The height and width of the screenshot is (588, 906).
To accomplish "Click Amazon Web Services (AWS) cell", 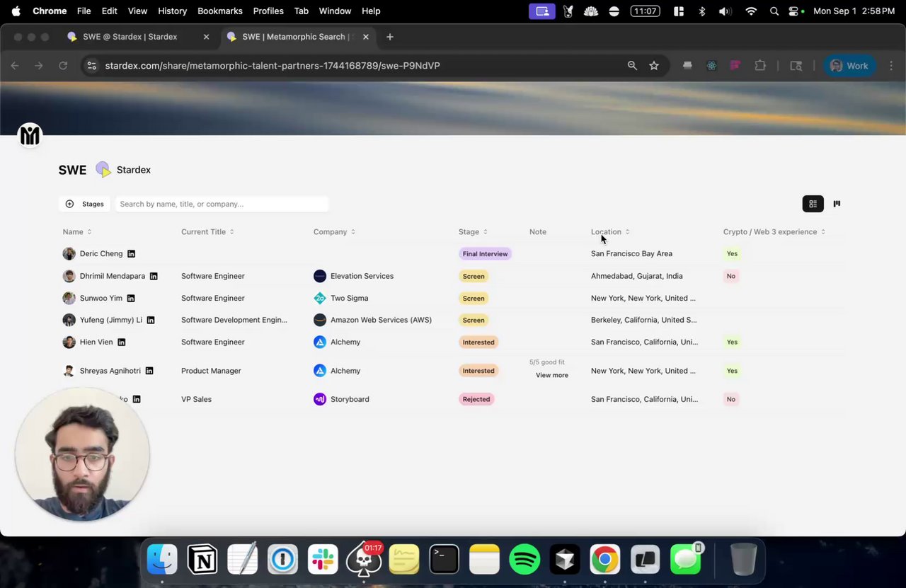I will pos(373,320).
